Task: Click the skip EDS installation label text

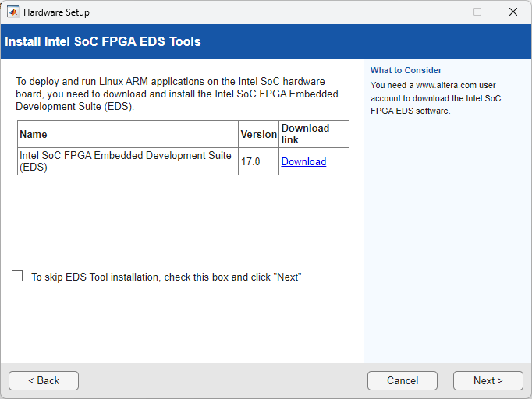Action: pos(165,277)
